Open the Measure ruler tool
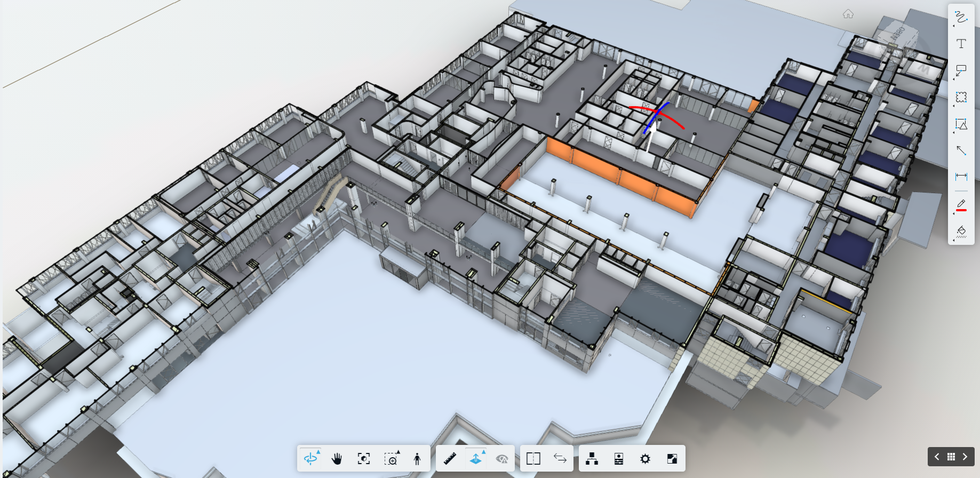The image size is (980, 478). tap(450, 458)
